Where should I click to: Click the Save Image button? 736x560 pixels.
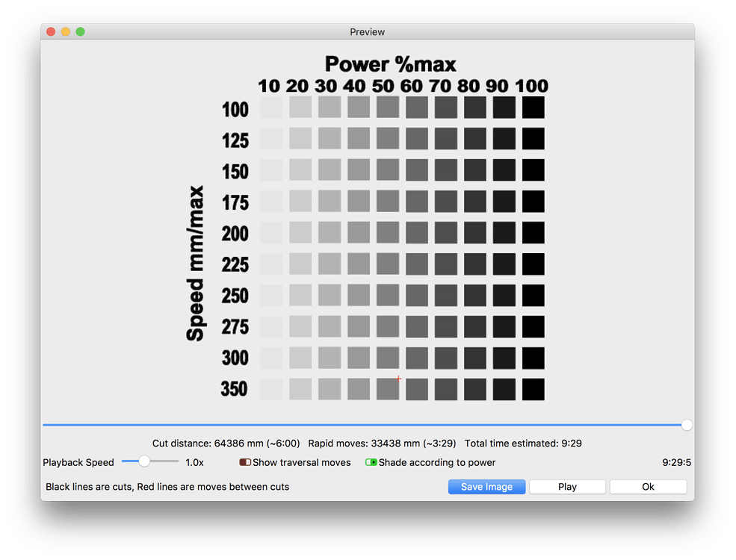[x=486, y=487]
